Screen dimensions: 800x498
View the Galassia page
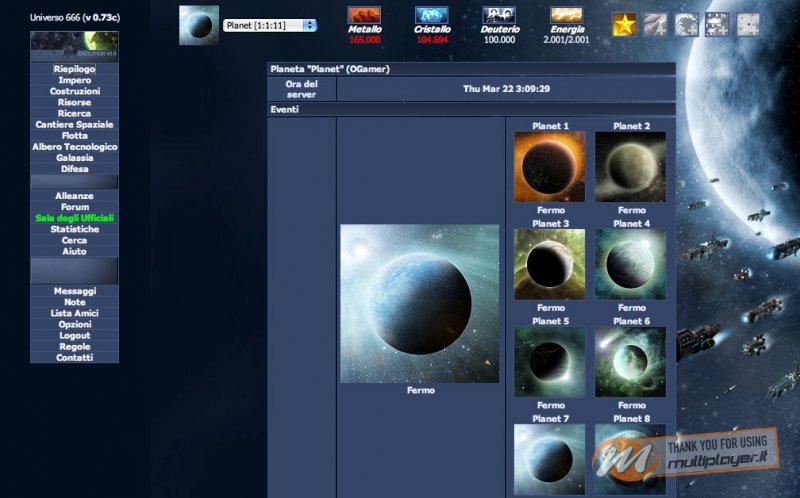pyautogui.click(x=74, y=158)
